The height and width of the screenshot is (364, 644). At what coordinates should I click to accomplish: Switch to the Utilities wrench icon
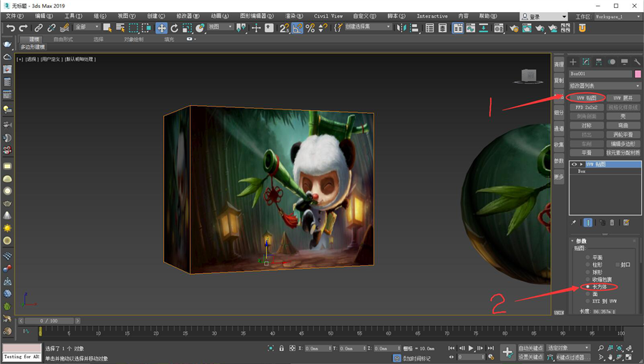(x=637, y=62)
